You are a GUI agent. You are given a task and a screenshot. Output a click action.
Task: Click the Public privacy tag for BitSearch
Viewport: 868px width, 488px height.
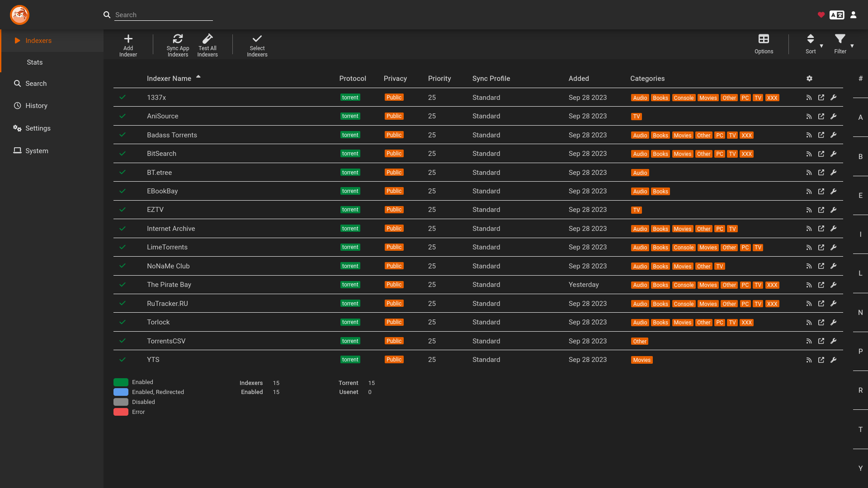tap(394, 154)
